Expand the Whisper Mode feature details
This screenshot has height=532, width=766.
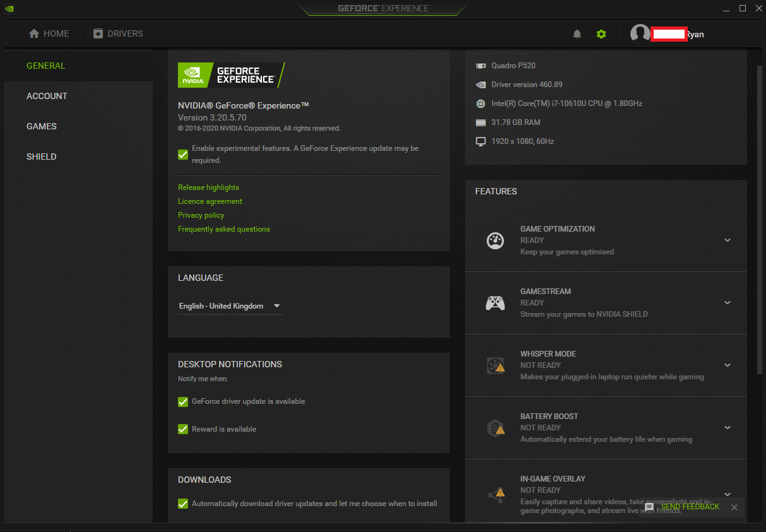coord(728,365)
